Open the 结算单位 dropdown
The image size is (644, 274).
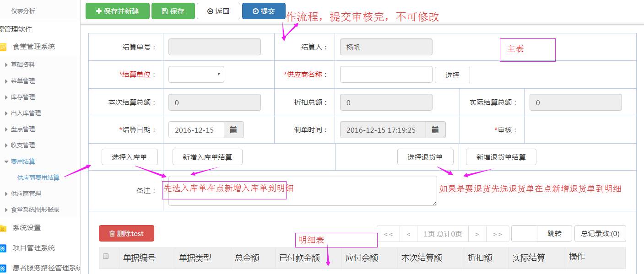[196, 74]
